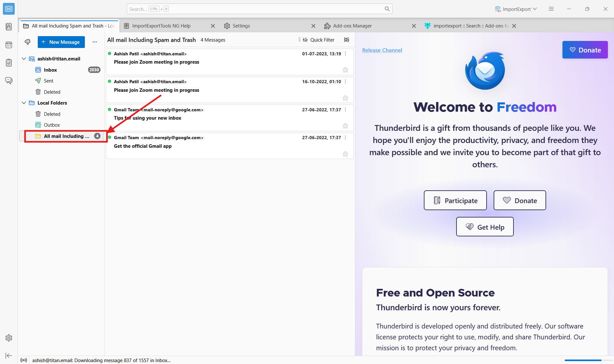The width and height of the screenshot is (614, 364).
Task: Toggle read status of 16-10-2022 Zoom message
Action: (109, 81)
